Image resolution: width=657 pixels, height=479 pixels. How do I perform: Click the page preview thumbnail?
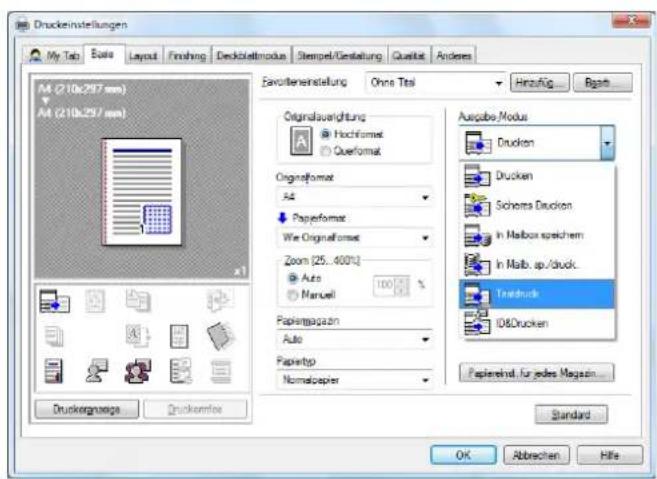142,192
